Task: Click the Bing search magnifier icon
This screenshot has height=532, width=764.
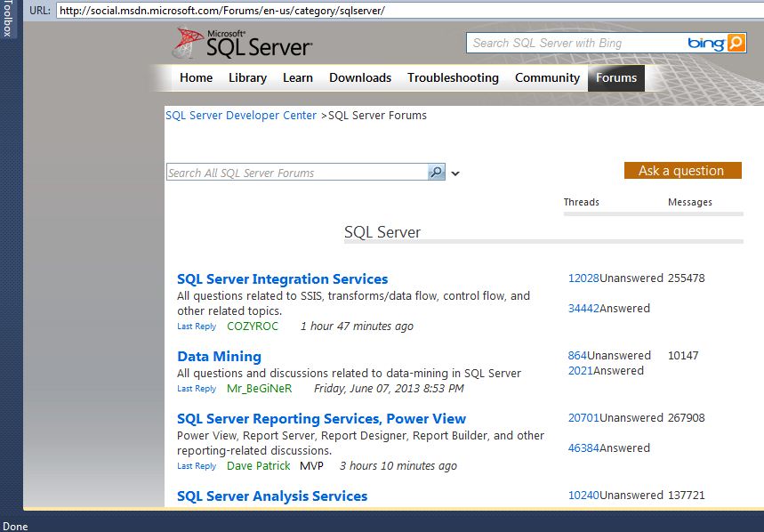Action: 736,43
